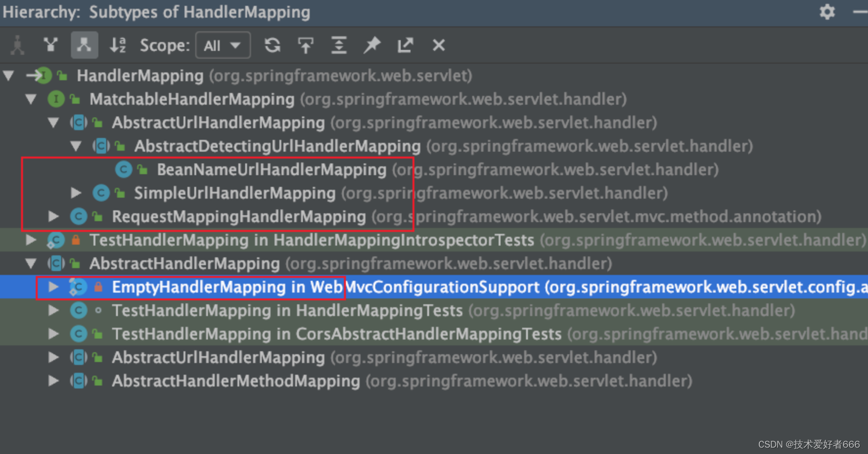Select HandlerMapping root interface row
Viewport: 868px width, 454px height.
(x=434, y=76)
